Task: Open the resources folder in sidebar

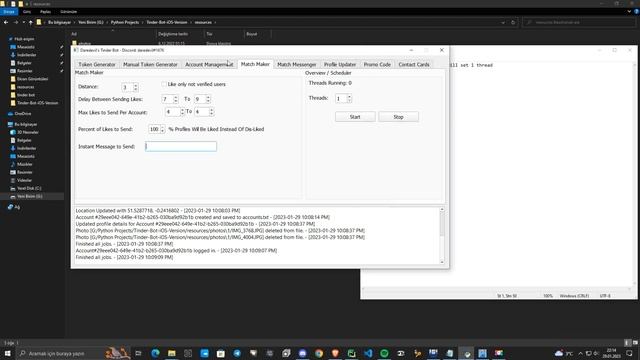Action: [25, 87]
